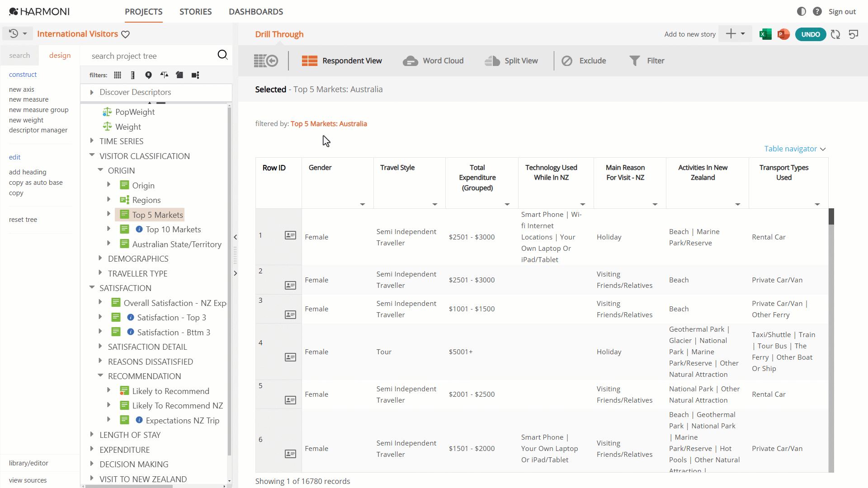The height and width of the screenshot is (488, 868).
Task: Expand TIME SERIES node
Action: click(x=92, y=141)
